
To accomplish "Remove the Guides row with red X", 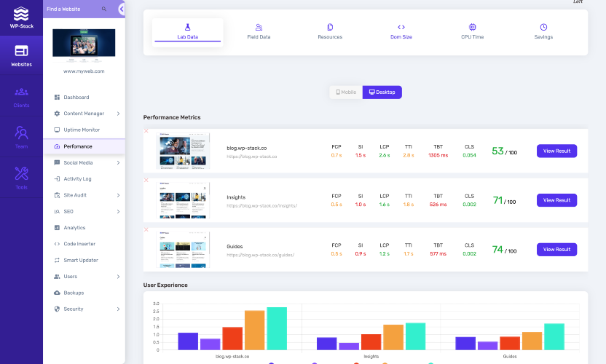I will click(146, 229).
